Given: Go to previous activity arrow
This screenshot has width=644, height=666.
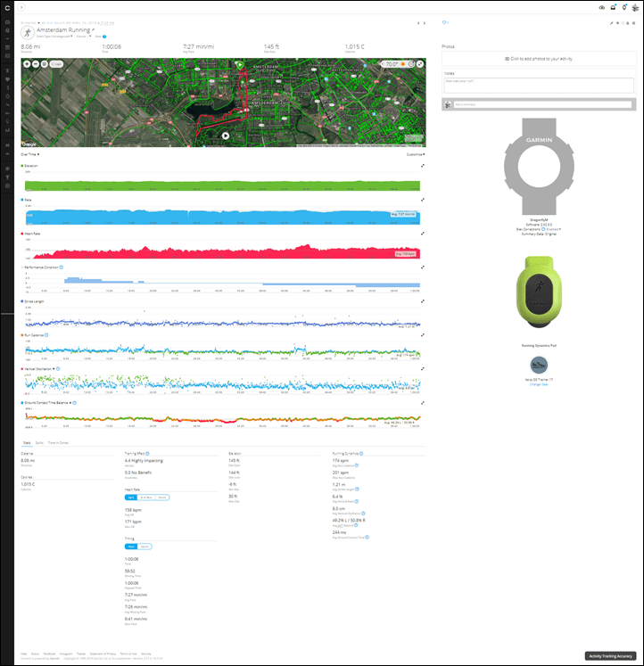Looking at the screenshot, I should [x=418, y=23].
